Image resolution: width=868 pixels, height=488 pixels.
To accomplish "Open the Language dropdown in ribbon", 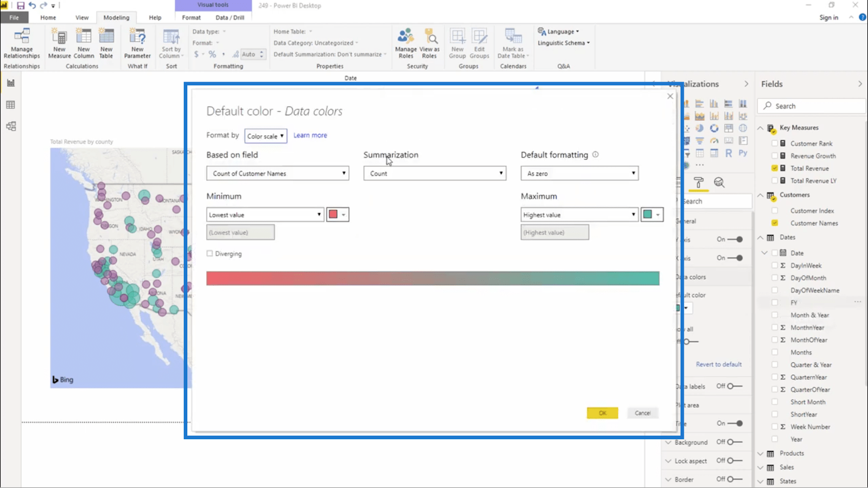I will (x=559, y=31).
